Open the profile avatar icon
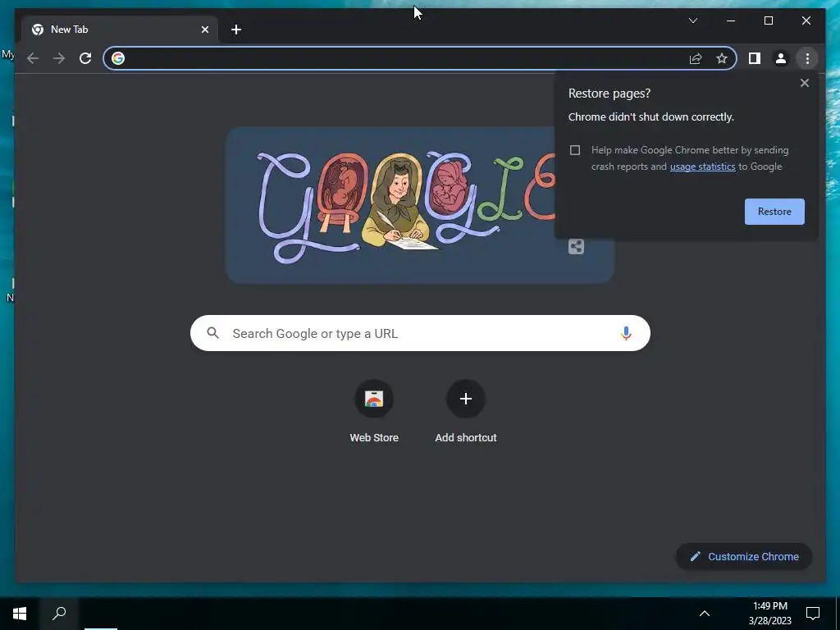This screenshot has height=630, width=840. point(781,58)
